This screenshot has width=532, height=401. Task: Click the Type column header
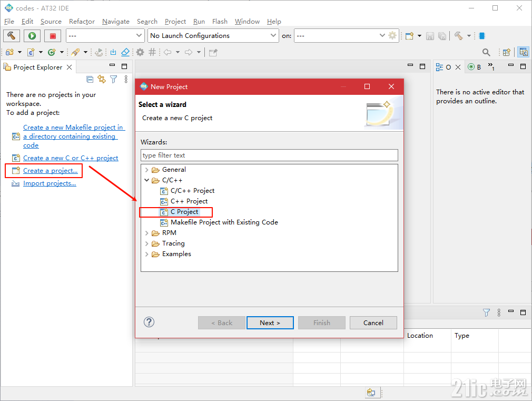click(x=462, y=336)
